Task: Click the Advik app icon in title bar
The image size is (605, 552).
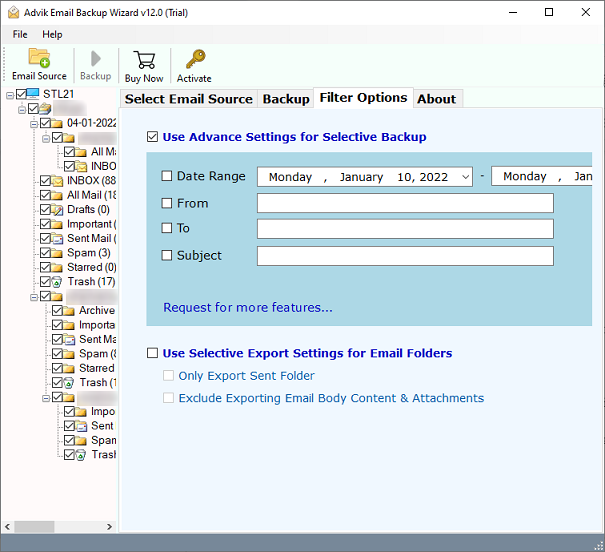Action: pos(14,12)
